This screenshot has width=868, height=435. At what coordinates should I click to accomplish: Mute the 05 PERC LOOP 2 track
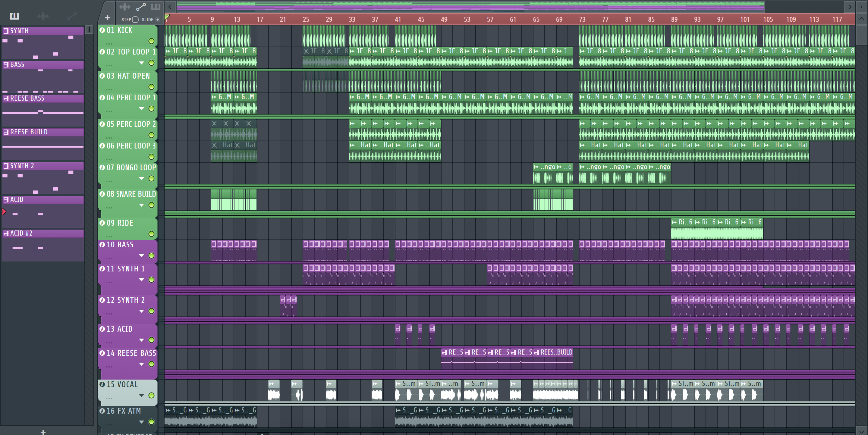(x=151, y=135)
